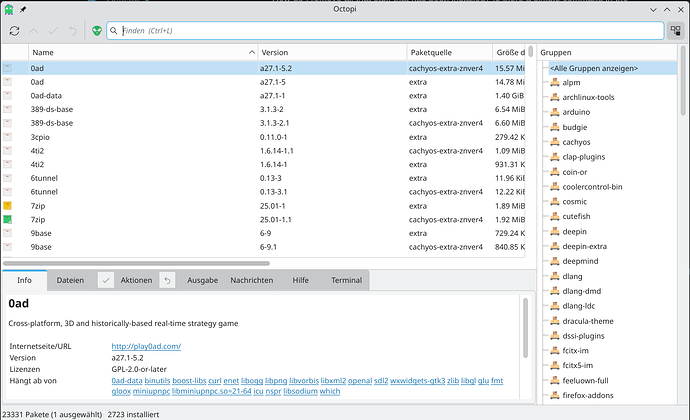The image size is (690, 420).
Task: Follow the miniupnpc dependency link
Action: (x=151, y=391)
